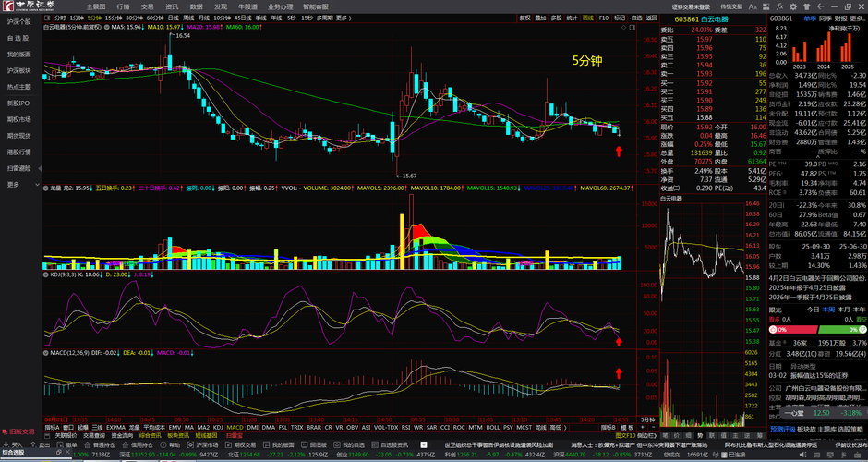Open the settings gear icon
The width and height of the screenshot is (868, 462).
(793, 6)
